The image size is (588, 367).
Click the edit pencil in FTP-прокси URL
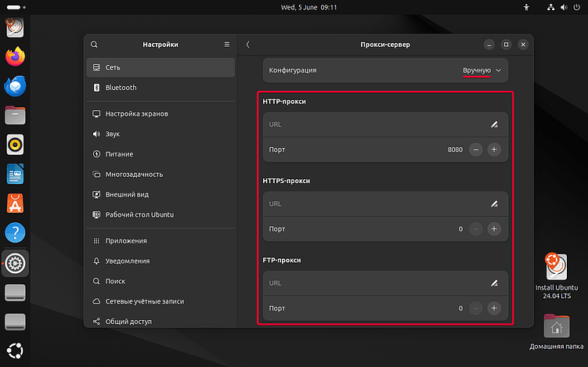coord(493,282)
